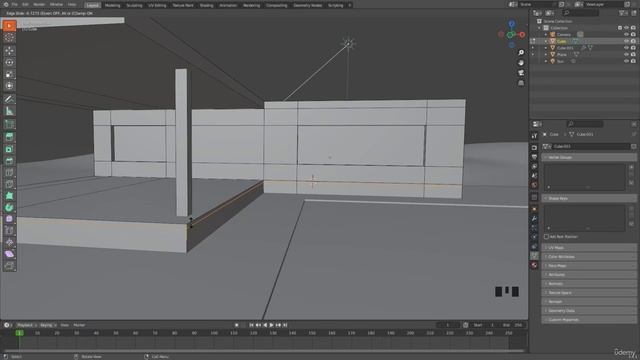Click the outliner search field
Viewport: 640px width, 360px height.
(580, 13)
